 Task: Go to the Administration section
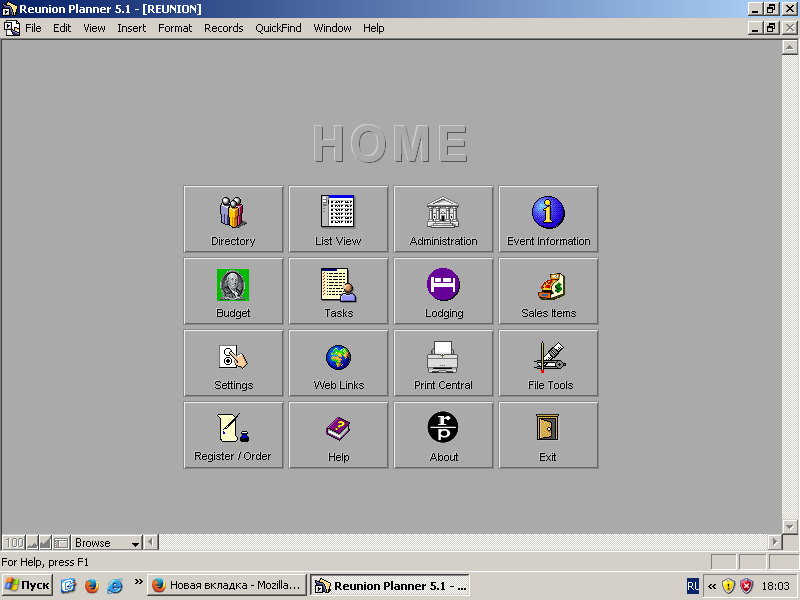443,219
